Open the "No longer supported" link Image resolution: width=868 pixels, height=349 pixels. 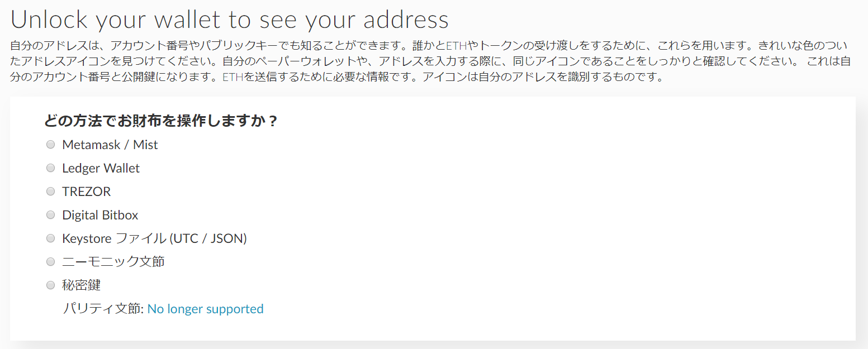[x=205, y=309]
